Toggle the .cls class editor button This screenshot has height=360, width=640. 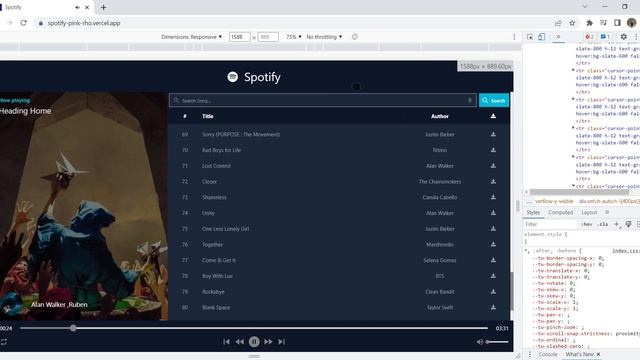click(x=602, y=224)
